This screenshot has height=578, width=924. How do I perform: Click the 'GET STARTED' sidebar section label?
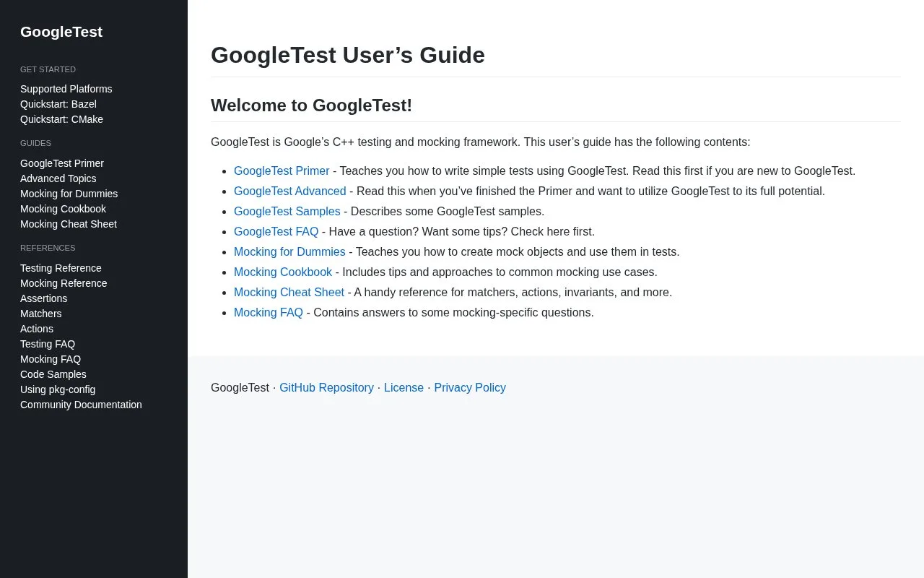(48, 69)
